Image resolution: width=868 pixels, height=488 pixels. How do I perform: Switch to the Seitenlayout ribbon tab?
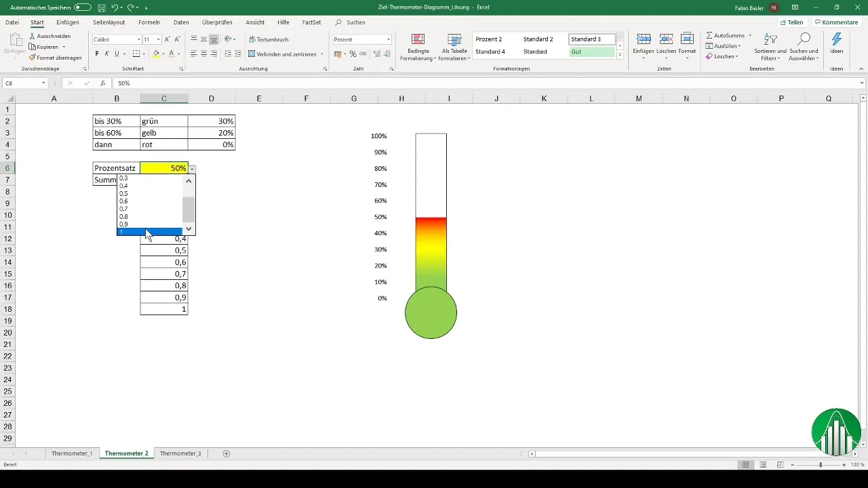108,22
